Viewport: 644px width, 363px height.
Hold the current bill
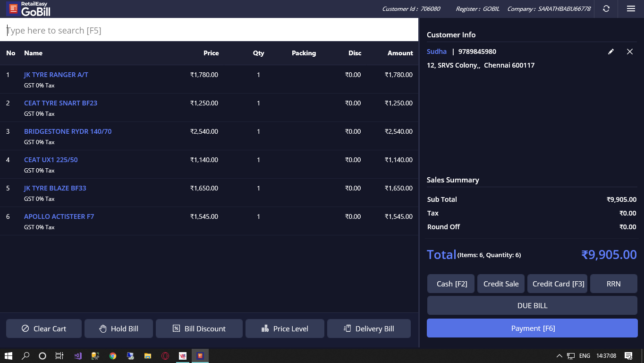pyautogui.click(x=119, y=328)
